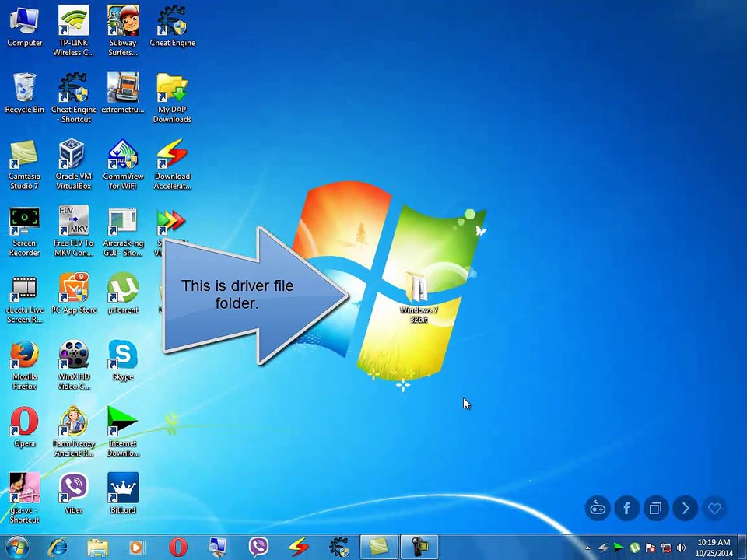This screenshot has height=560, width=747.
Task: Click the gamepad overlay button
Action: click(x=598, y=508)
